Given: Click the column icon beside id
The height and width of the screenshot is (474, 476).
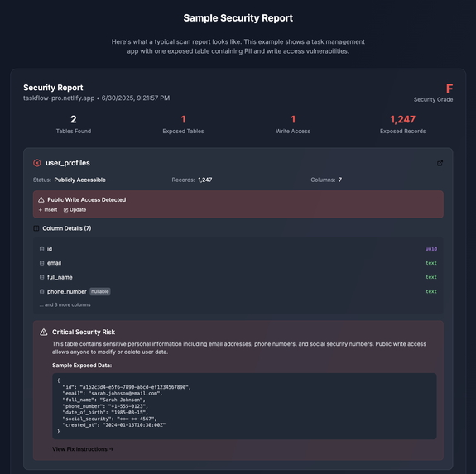Looking at the screenshot, I should pyautogui.click(x=42, y=249).
